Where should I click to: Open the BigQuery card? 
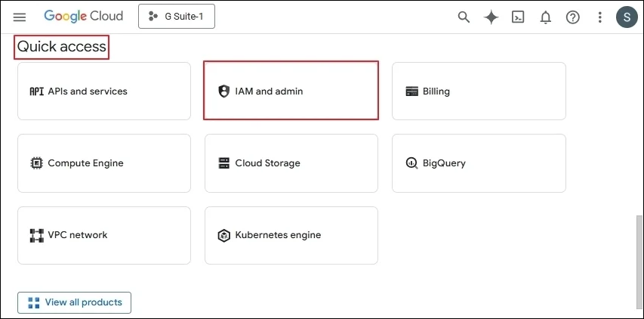click(x=479, y=163)
